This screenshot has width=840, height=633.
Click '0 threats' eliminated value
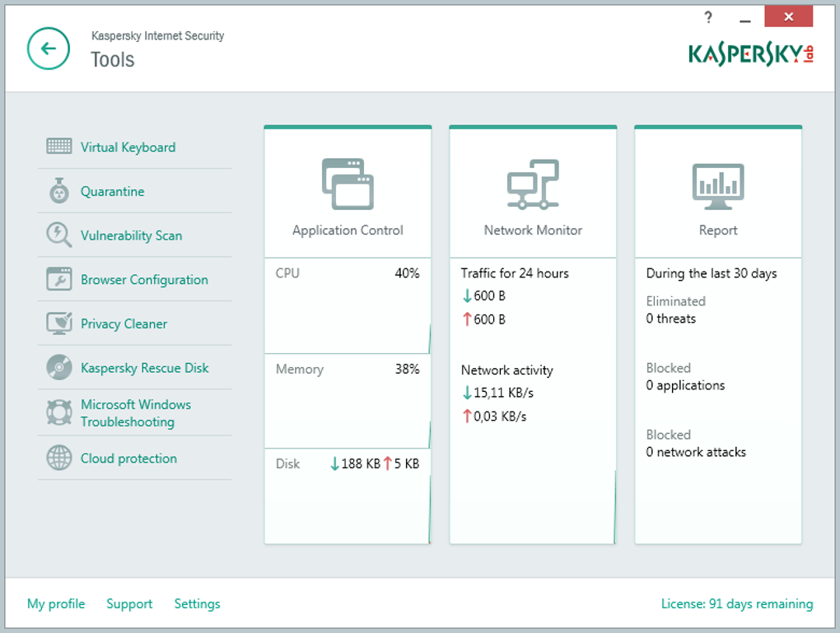point(670,319)
